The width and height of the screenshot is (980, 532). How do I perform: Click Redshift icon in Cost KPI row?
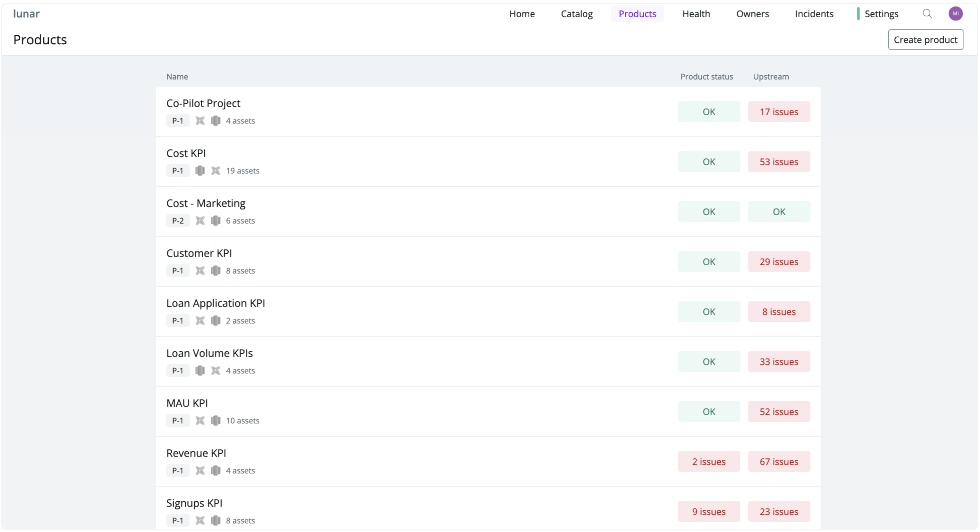point(200,171)
